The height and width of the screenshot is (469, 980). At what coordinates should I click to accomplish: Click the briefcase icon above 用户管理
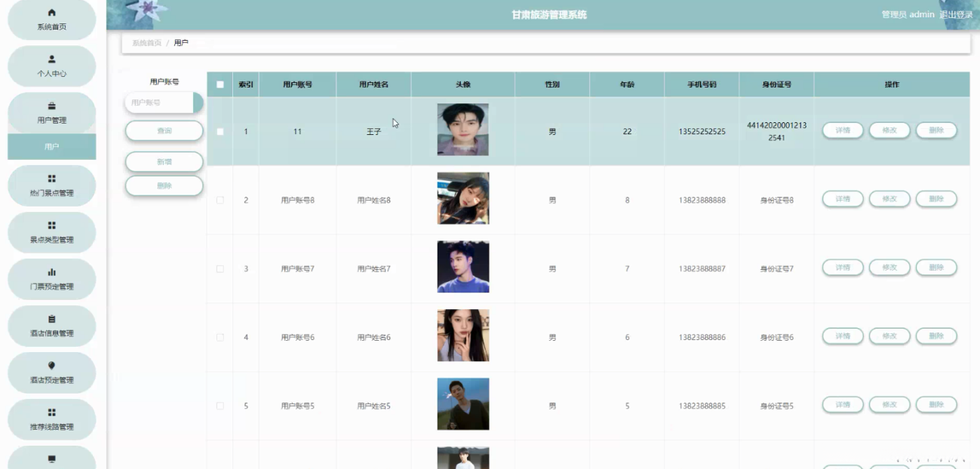click(x=51, y=106)
